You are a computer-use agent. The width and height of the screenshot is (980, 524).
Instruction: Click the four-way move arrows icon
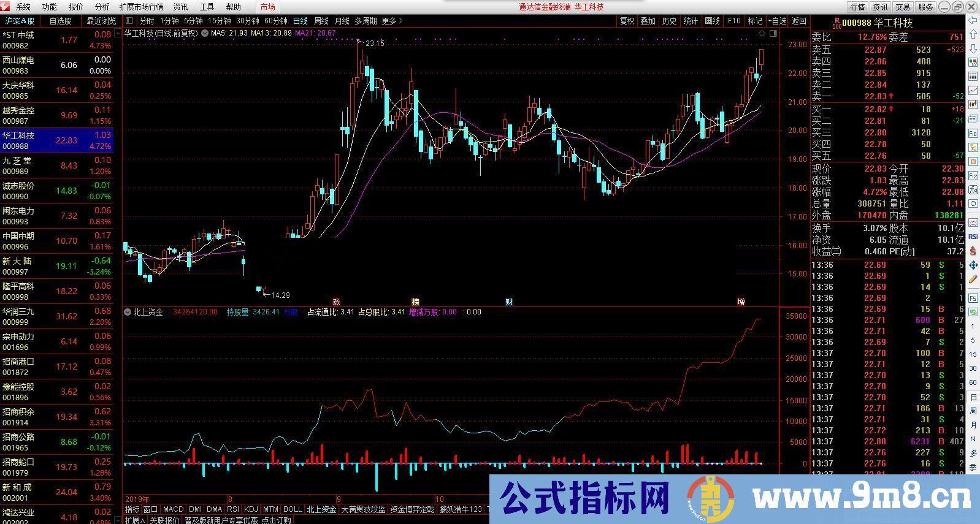[x=973, y=265]
